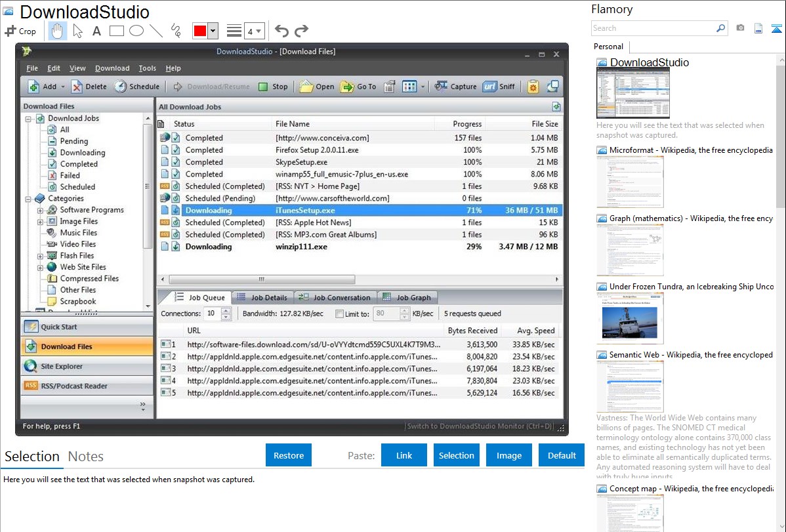This screenshot has width=786, height=532.
Task: Click the line thickness icon
Action: click(234, 31)
